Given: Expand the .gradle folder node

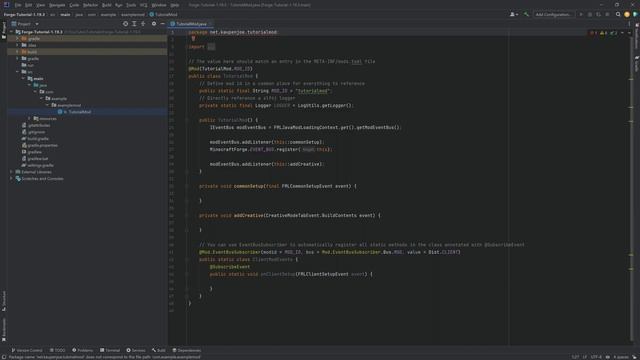Looking at the screenshot, I should [x=17, y=38].
